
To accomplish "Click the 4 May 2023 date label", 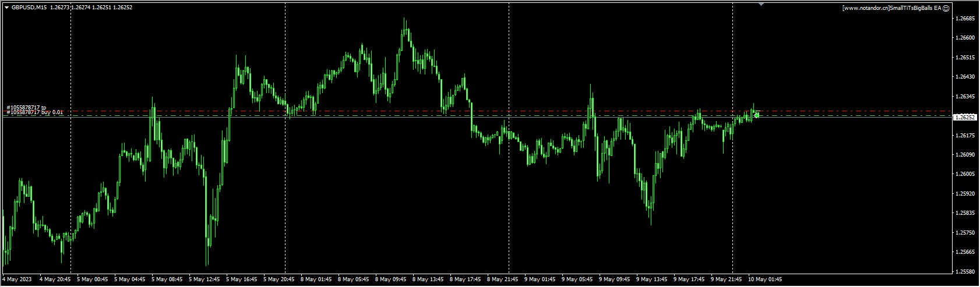I will pos(16,280).
